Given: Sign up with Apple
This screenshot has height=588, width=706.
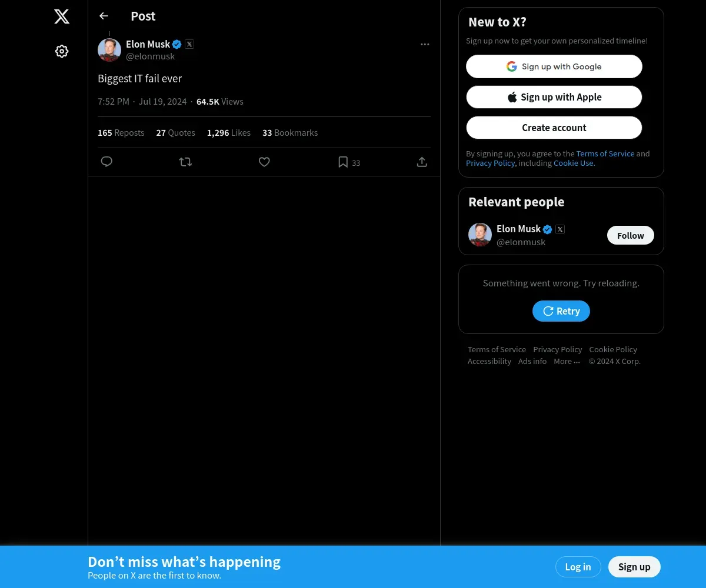Looking at the screenshot, I should click(x=554, y=97).
